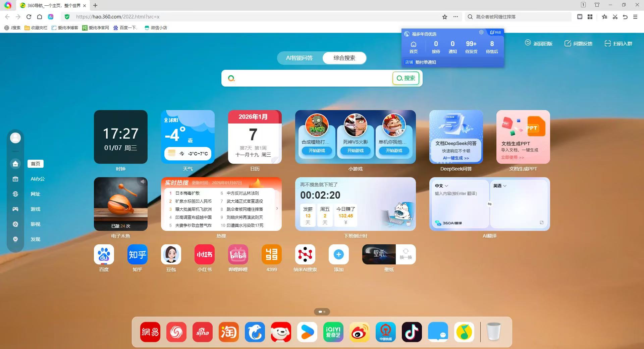Open the Zhihu (知乎) shortcut
The height and width of the screenshot is (349, 644).
pyautogui.click(x=138, y=255)
